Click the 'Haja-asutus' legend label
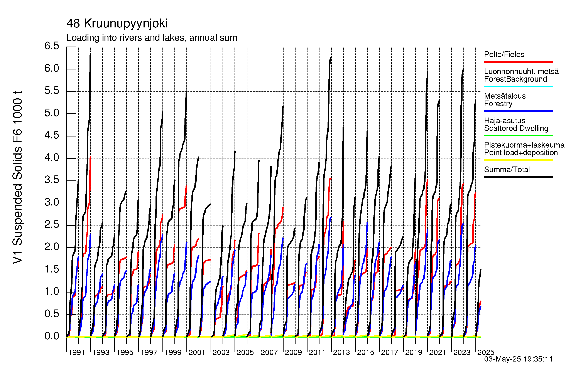This screenshot has height=370, width=588. [505, 121]
